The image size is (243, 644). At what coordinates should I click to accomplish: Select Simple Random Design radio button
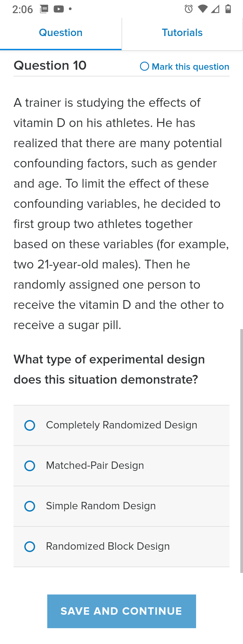30,506
